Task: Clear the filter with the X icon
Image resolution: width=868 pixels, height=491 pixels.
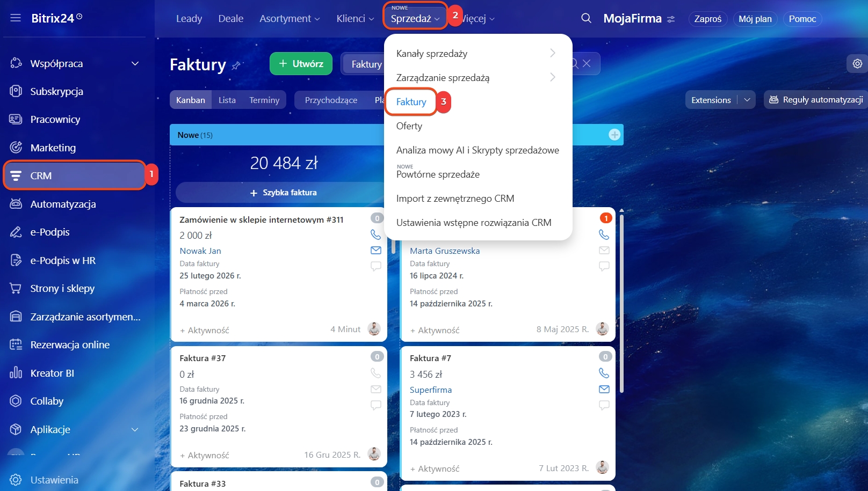Action: (x=587, y=64)
